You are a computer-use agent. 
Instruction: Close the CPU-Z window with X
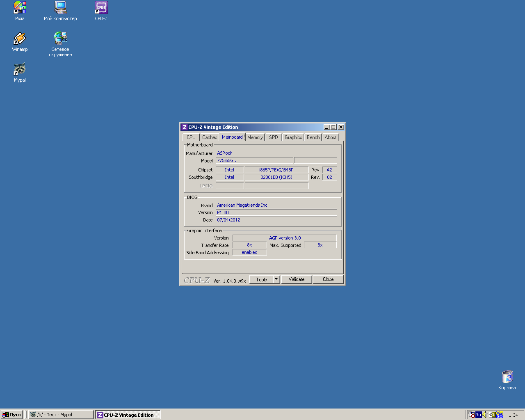[x=341, y=127]
